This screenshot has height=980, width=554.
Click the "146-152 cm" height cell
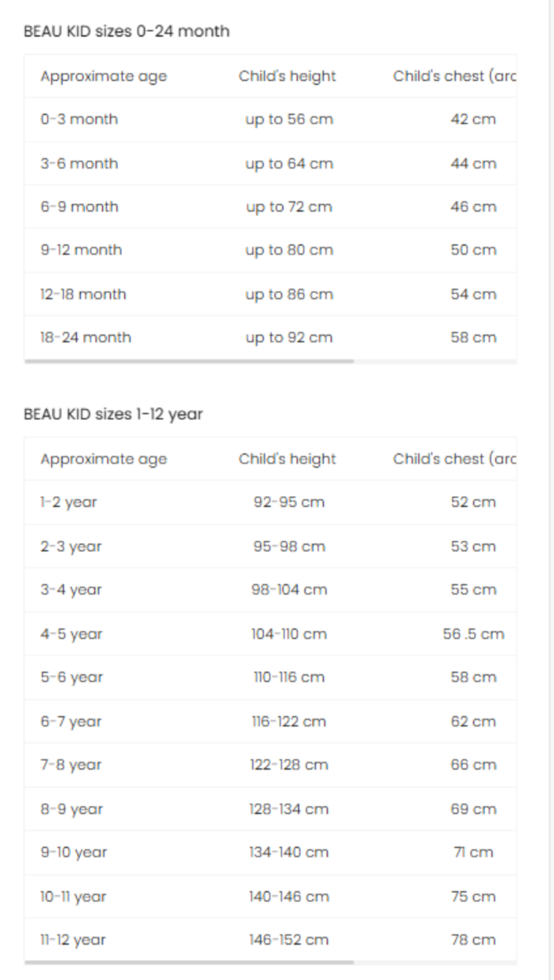(289, 940)
